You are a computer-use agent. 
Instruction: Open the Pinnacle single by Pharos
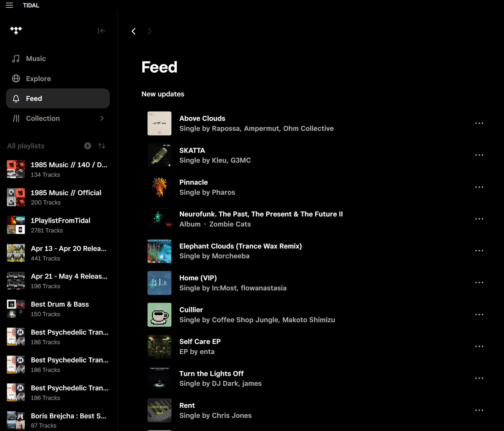(x=193, y=182)
